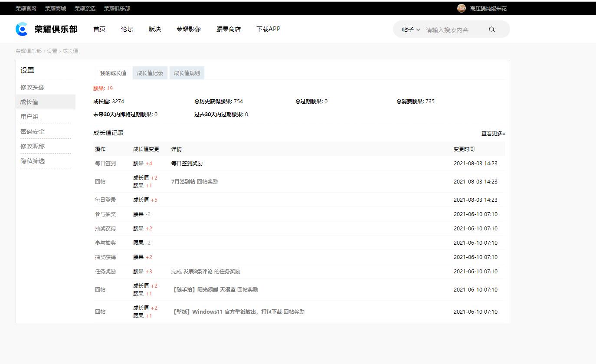Open the Windows11 官方壁纸 post link
Screen dimensions: 596x364
pos(226,312)
